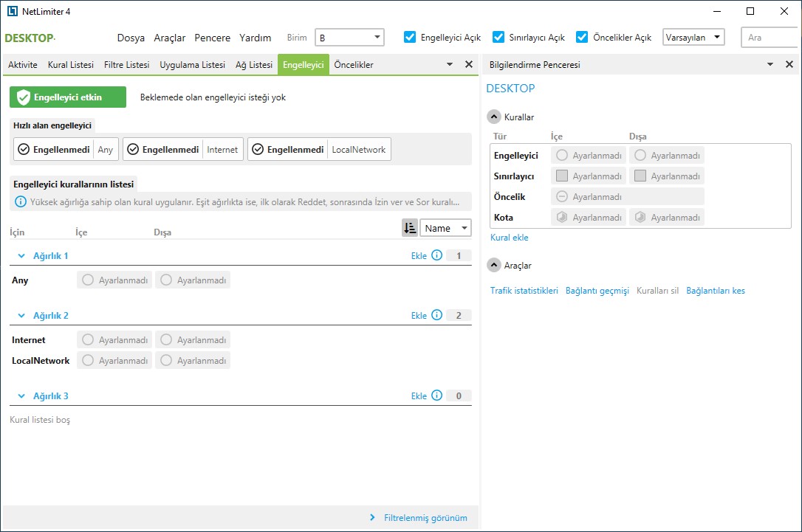Toggle the Engelleyici Açık checkbox
This screenshot has width=802, height=532.
pos(410,38)
